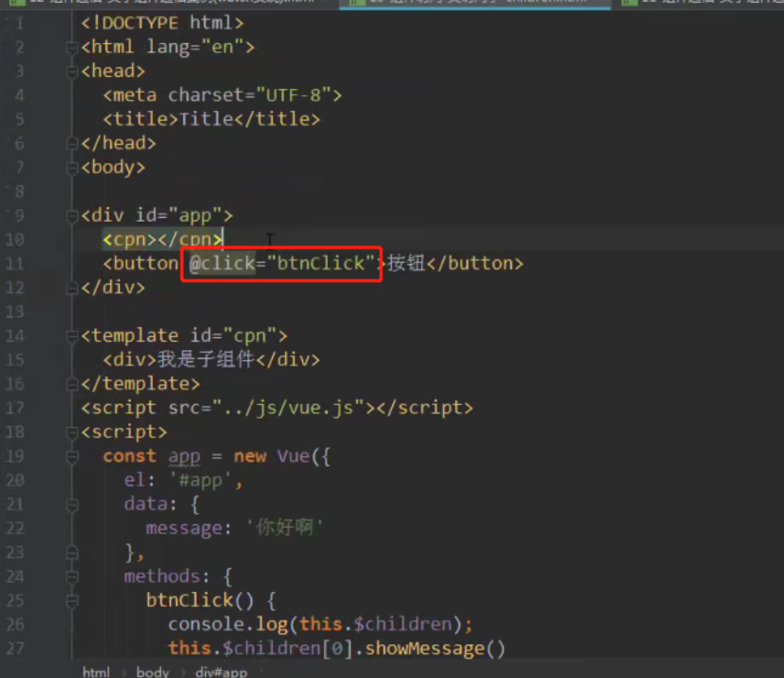Screen dimensions: 784x678
Task: Click the <cpn></cpn> tag on line 10
Action: coord(163,240)
